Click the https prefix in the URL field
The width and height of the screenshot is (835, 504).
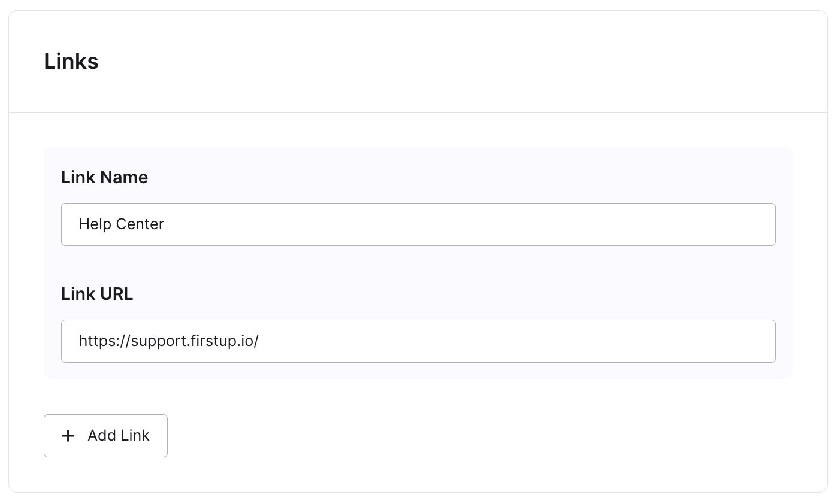(95, 341)
